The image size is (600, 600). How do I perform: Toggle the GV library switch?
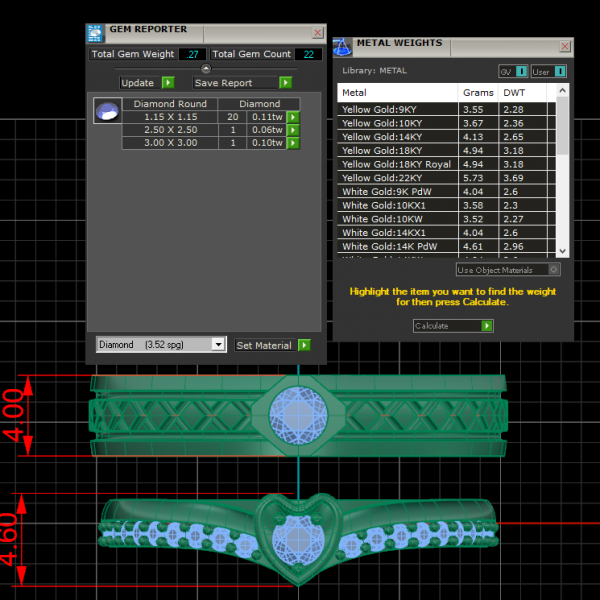tap(521, 71)
